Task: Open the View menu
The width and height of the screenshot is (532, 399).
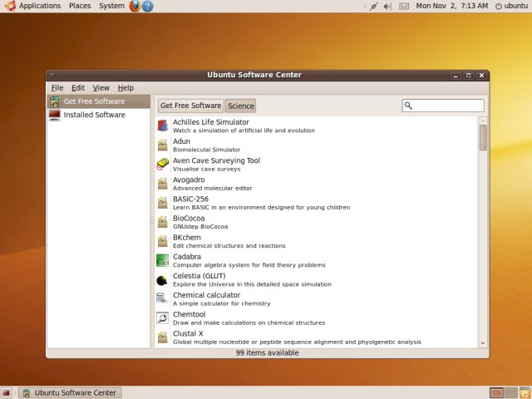Action: 101,88
